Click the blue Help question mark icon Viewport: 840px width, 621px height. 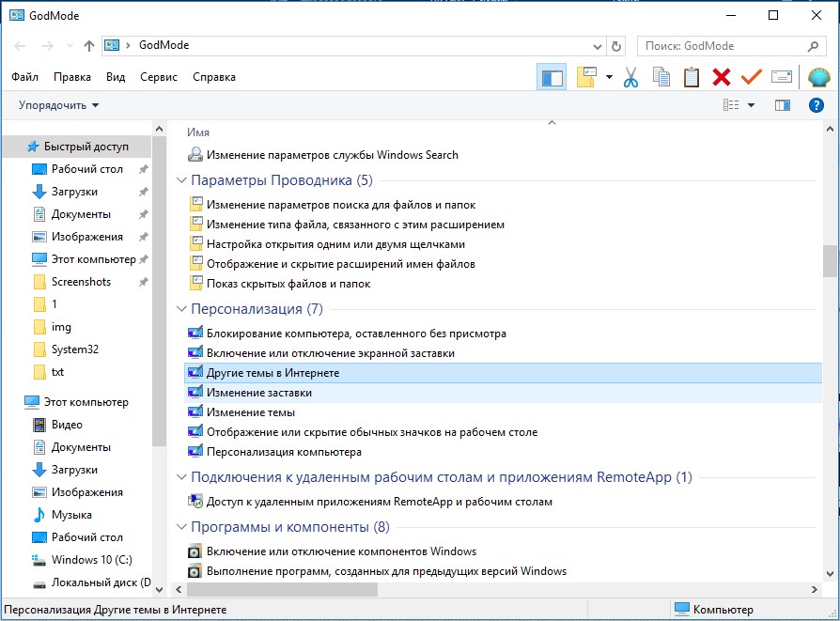point(816,105)
